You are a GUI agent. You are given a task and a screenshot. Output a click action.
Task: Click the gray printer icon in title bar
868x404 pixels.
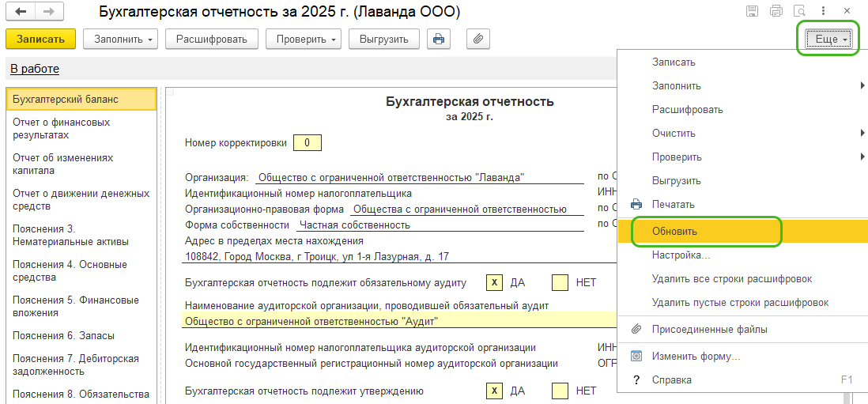click(x=776, y=11)
